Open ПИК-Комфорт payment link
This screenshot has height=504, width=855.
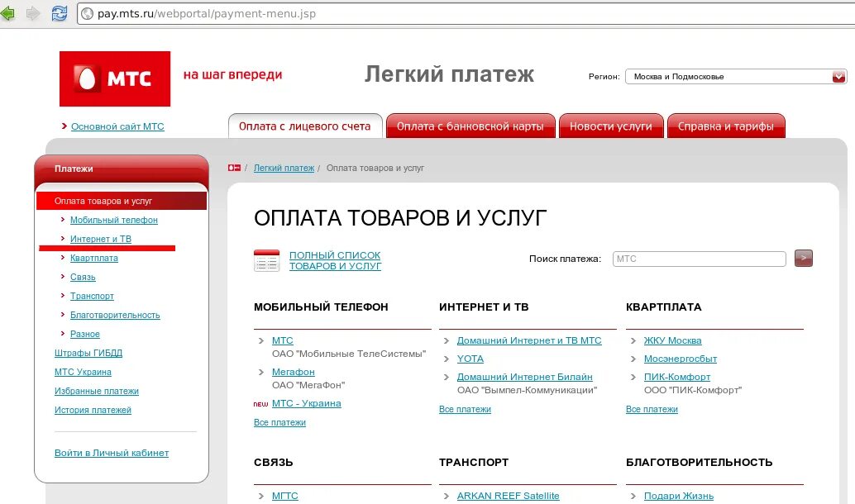[677, 377]
